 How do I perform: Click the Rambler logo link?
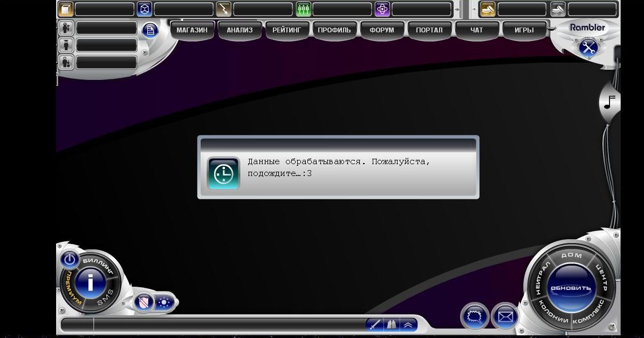coord(587,28)
